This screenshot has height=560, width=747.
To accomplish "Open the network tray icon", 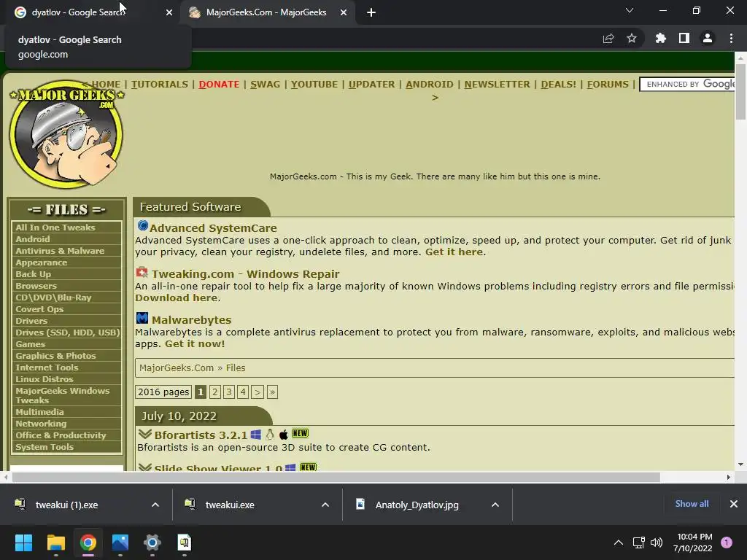I will [638, 542].
